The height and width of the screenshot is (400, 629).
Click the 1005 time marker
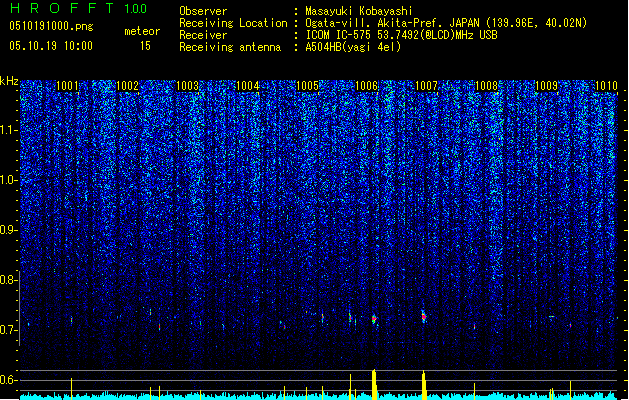[307, 86]
